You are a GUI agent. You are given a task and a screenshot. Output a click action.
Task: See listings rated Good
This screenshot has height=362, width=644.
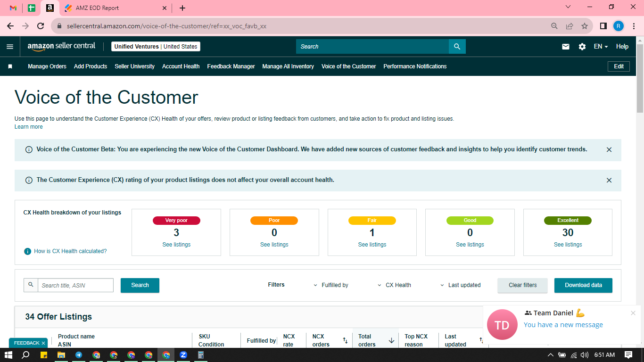click(x=470, y=245)
